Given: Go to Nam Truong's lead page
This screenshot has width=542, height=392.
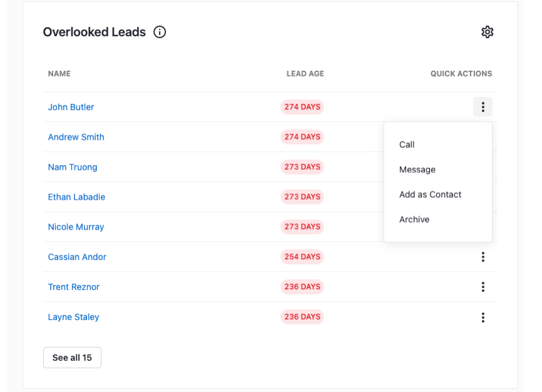Looking at the screenshot, I should tap(73, 167).
